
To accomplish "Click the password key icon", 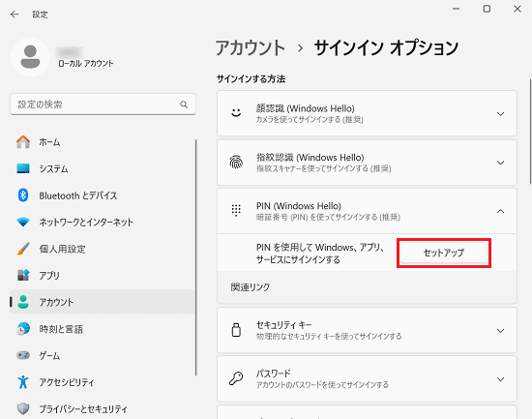I will click(236, 378).
